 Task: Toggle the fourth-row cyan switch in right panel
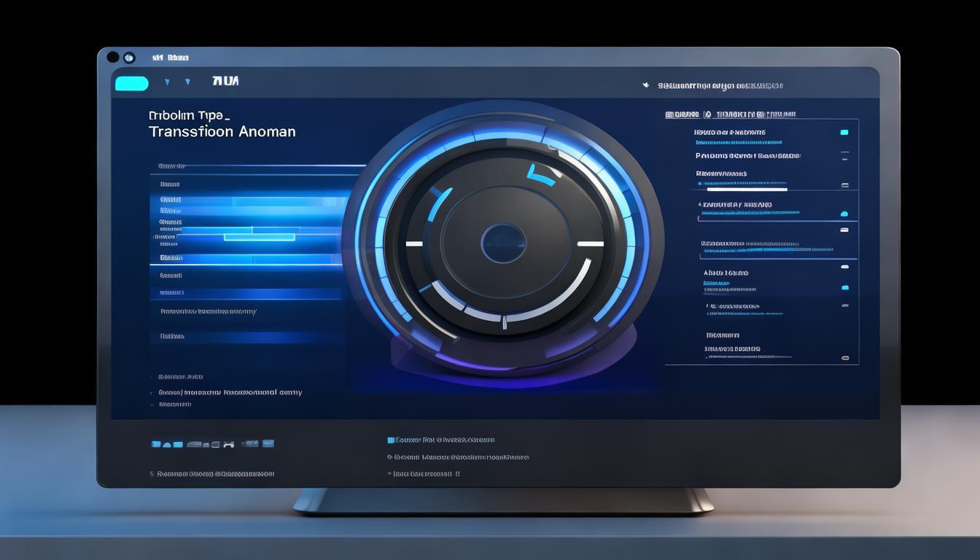tap(844, 214)
